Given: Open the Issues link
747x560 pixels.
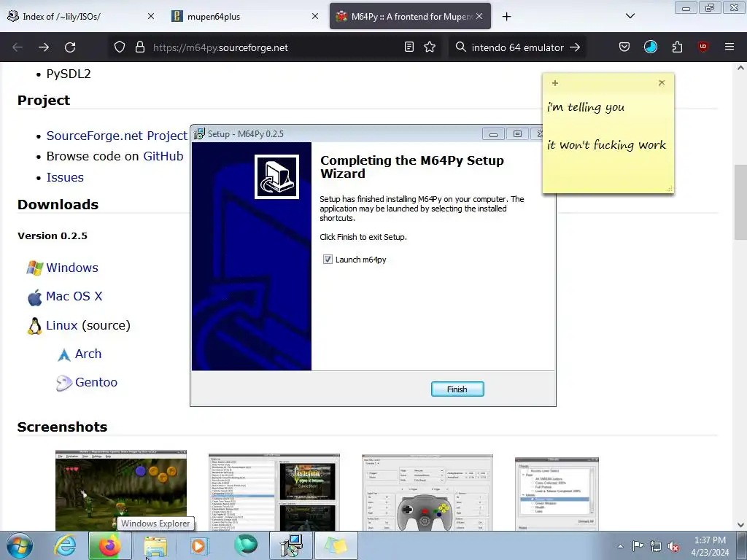Looking at the screenshot, I should 65,177.
